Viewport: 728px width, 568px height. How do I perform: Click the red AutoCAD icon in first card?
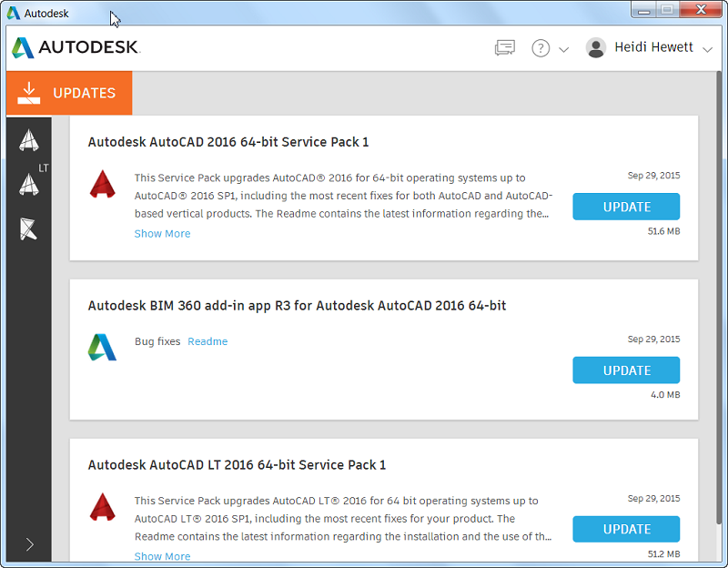102,185
